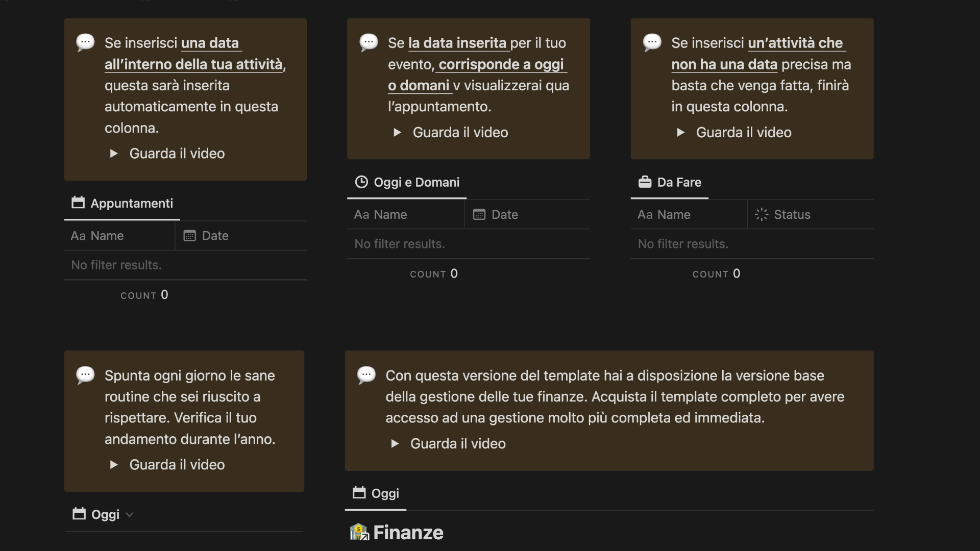Click the speech bubble icon in the Appuntamenti callout
980x551 pixels.
[85, 42]
